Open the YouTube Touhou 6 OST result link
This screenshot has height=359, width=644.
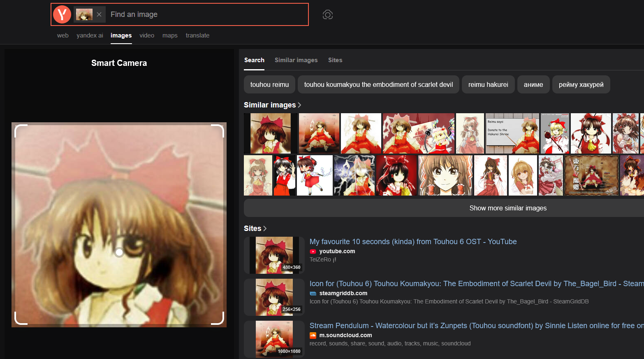pos(413,242)
